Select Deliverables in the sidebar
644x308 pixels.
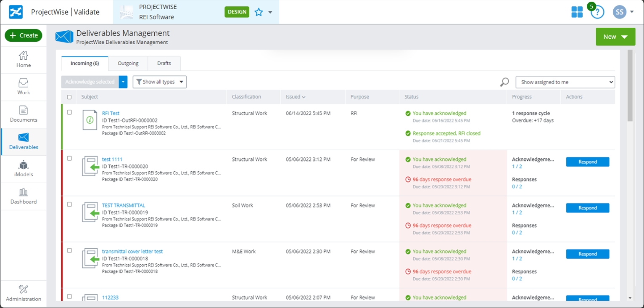click(24, 142)
